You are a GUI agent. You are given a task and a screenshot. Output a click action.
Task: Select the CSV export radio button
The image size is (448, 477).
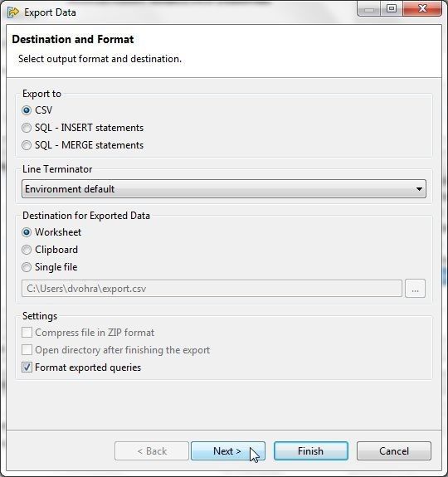[27, 110]
